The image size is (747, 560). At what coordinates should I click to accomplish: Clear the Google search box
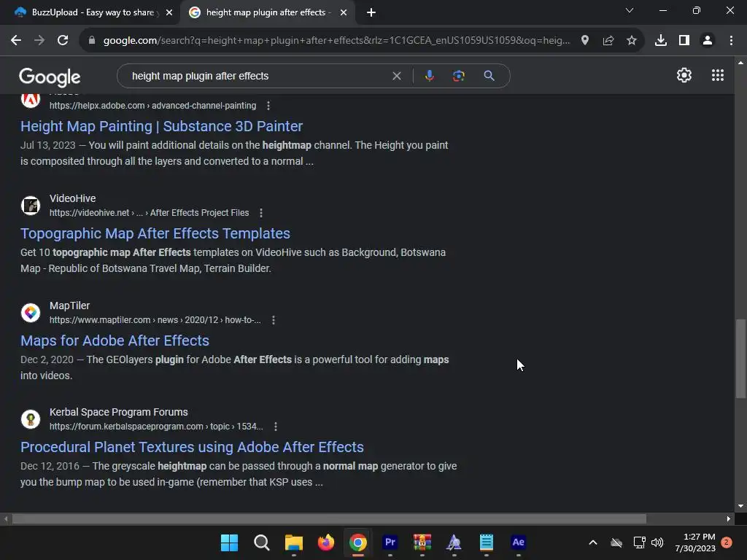point(396,76)
